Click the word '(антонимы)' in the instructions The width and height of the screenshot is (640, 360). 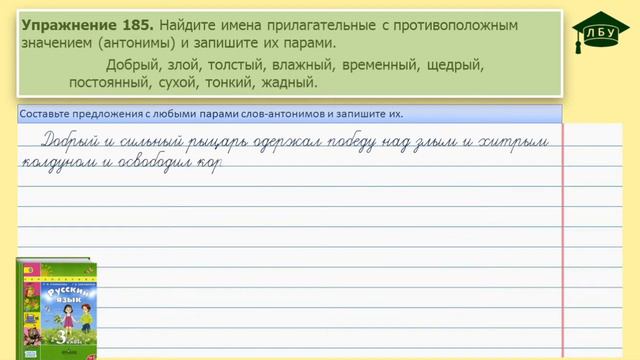tap(137, 43)
